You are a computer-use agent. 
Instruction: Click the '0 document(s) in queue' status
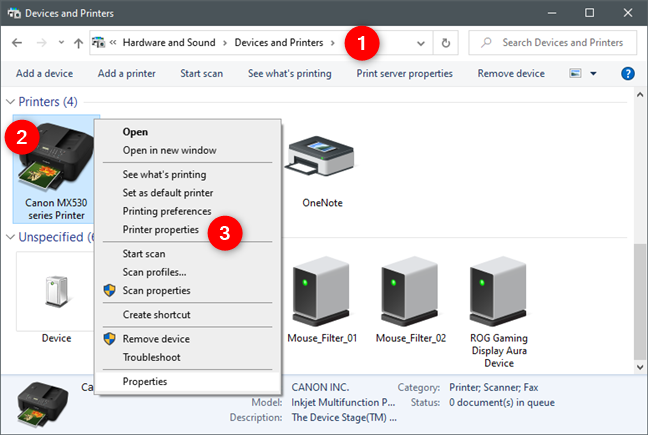[502, 402]
